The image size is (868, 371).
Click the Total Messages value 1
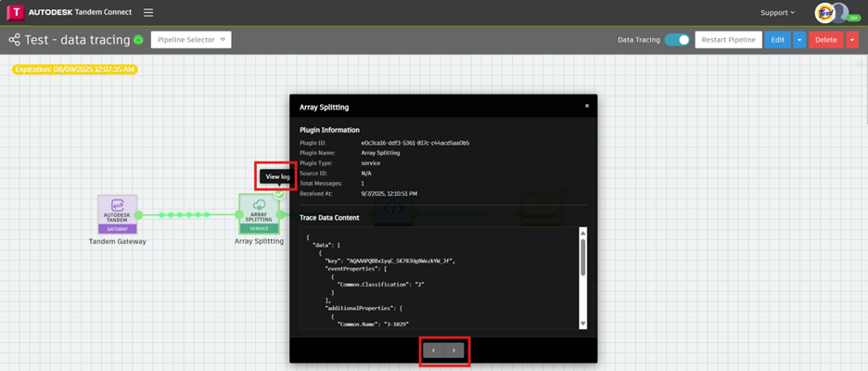pyautogui.click(x=363, y=184)
